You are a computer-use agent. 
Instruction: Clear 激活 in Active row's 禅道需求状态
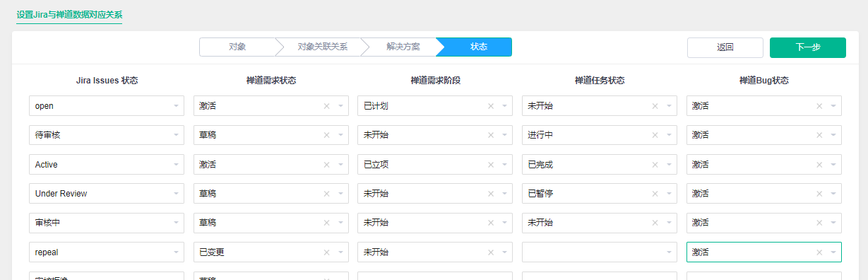point(326,165)
